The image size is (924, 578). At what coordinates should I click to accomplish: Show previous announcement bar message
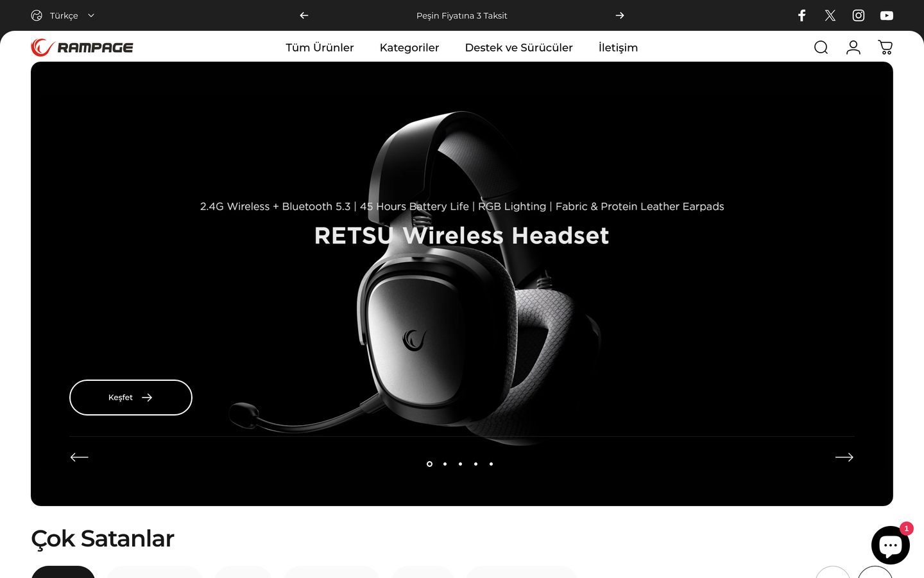tap(304, 15)
